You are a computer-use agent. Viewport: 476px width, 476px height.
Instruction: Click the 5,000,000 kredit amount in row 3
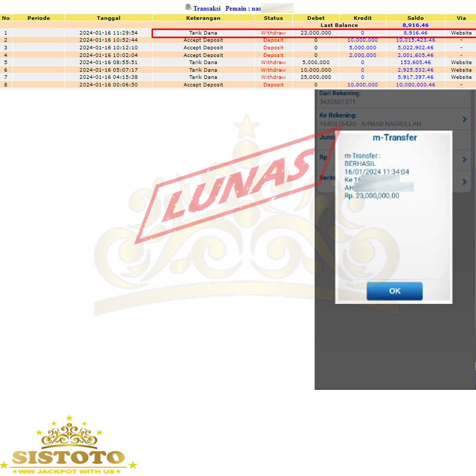pos(363,48)
